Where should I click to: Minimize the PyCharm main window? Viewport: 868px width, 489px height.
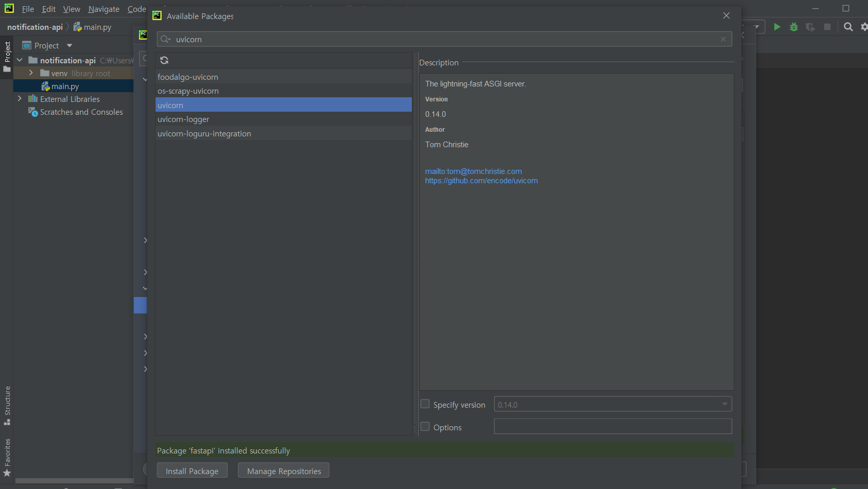coord(815,8)
